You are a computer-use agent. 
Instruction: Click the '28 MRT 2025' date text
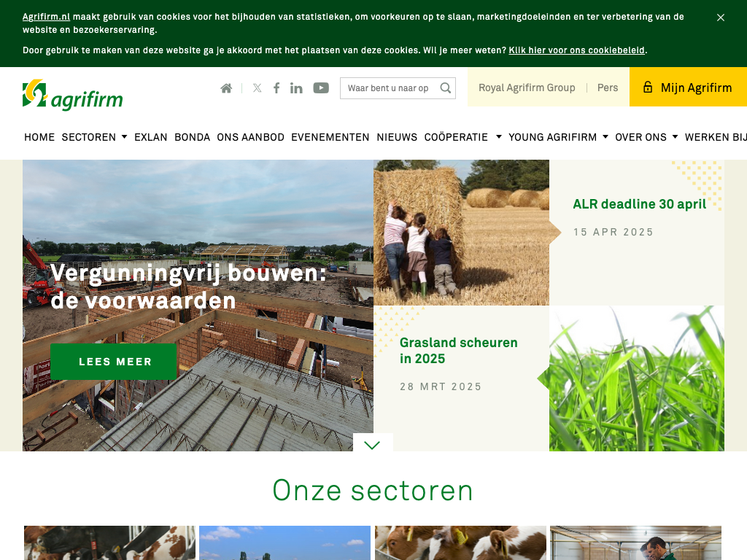coord(441,386)
